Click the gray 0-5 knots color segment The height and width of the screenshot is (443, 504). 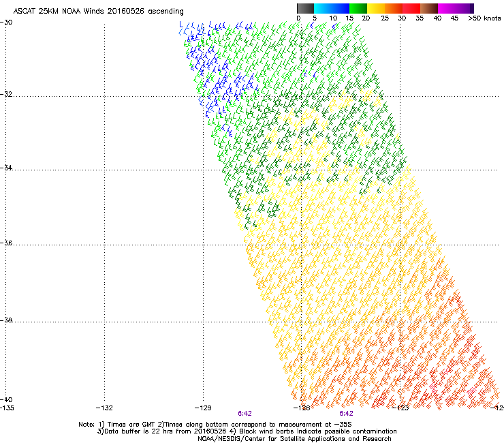(x=305, y=8)
